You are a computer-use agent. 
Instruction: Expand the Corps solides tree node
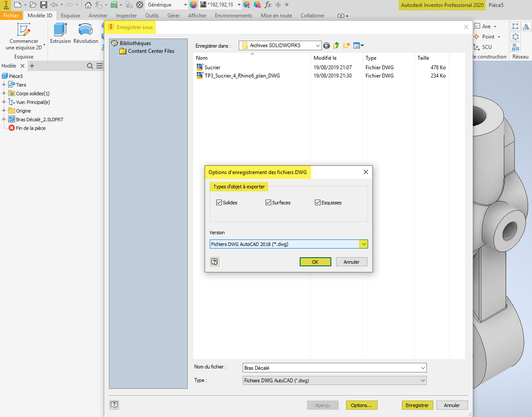tap(3, 94)
